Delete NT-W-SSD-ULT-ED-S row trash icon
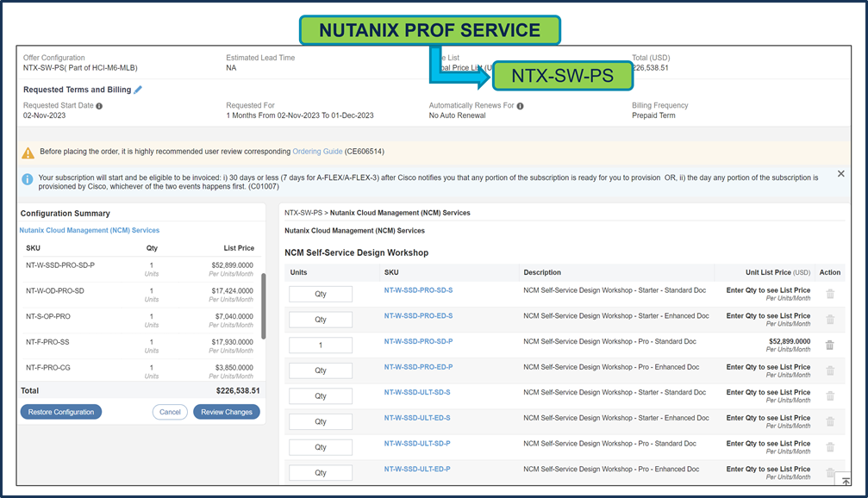This screenshot has width=868, height=498. tap(830, 421)
